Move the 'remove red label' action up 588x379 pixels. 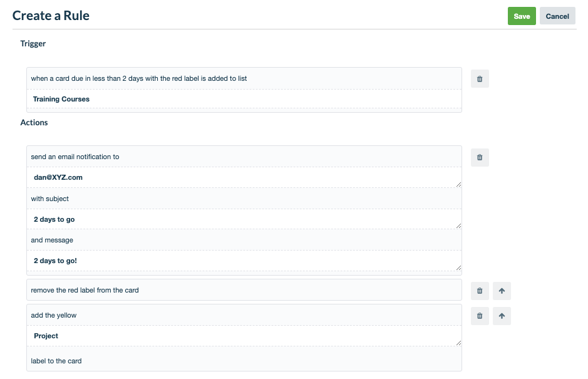point(502,290)
